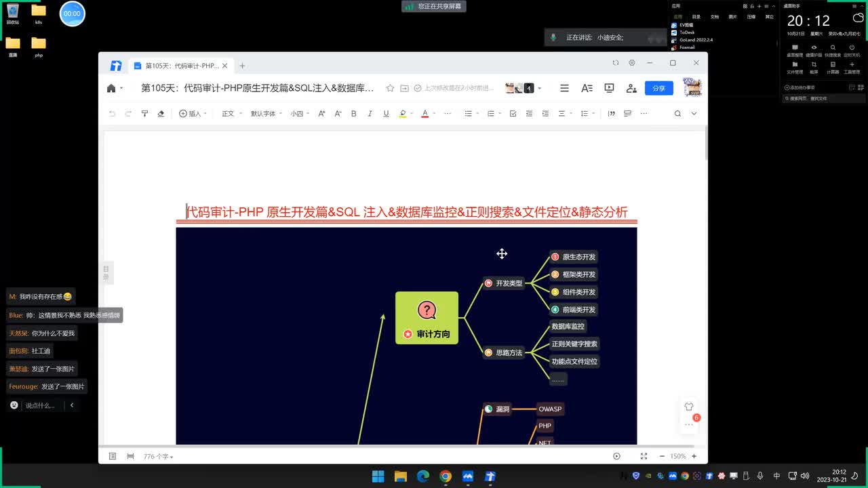Open the text alignment dropdown
Screen dimensions: 868x488
point(565,114)
